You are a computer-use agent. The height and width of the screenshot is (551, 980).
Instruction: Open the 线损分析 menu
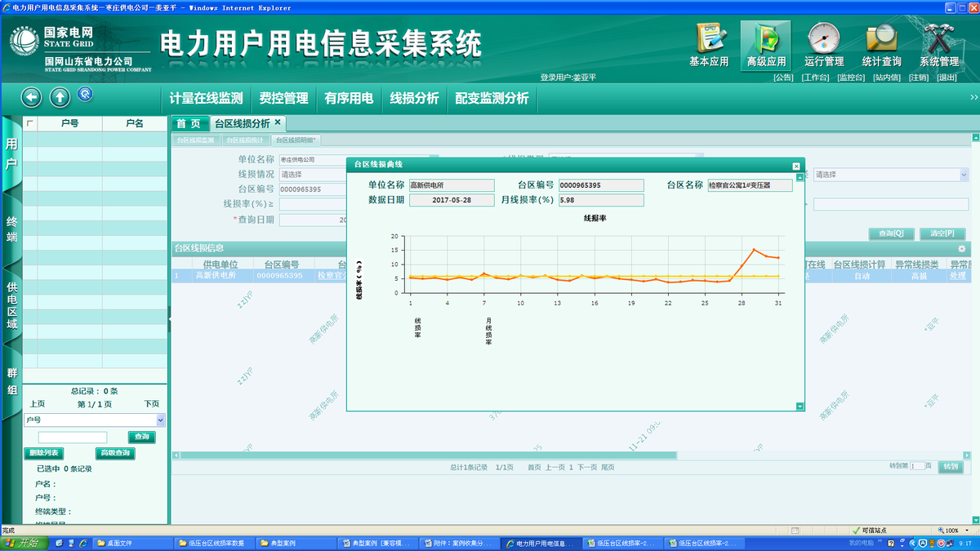point(414,98)
